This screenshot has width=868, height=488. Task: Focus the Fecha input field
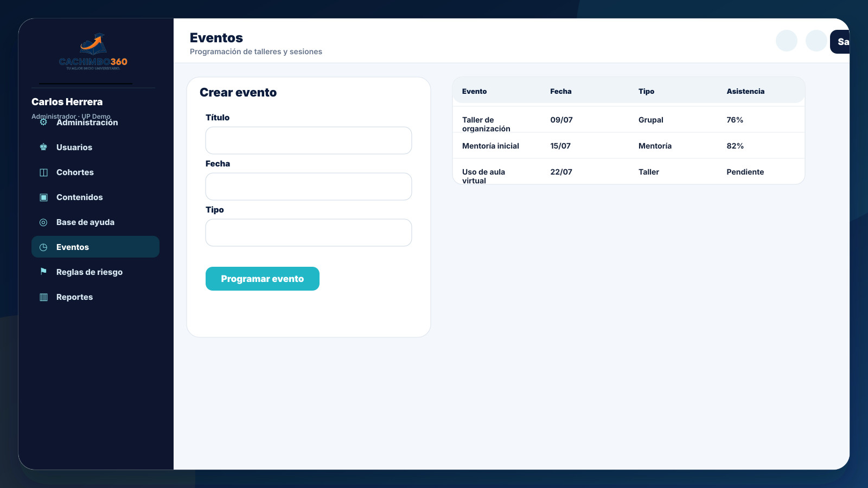point(309,187)
